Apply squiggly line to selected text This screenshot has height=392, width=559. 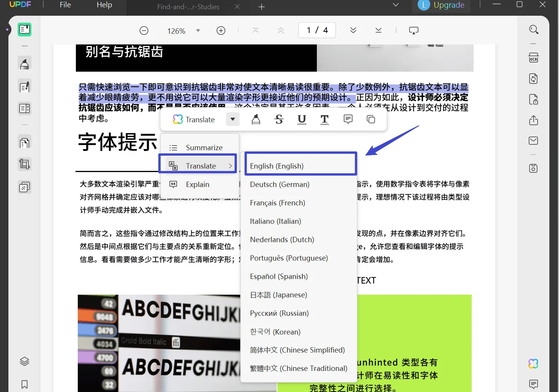[325, 120]
